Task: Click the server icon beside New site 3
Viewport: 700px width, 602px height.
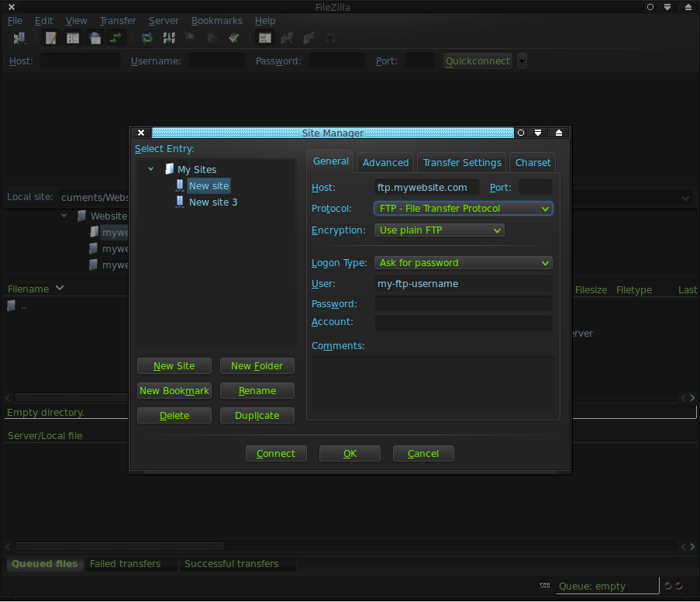Action: tap(180, 202)
